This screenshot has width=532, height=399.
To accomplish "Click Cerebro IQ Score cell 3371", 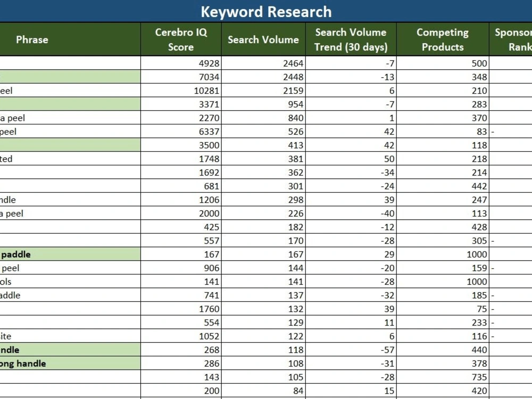I will click(181, 104).
